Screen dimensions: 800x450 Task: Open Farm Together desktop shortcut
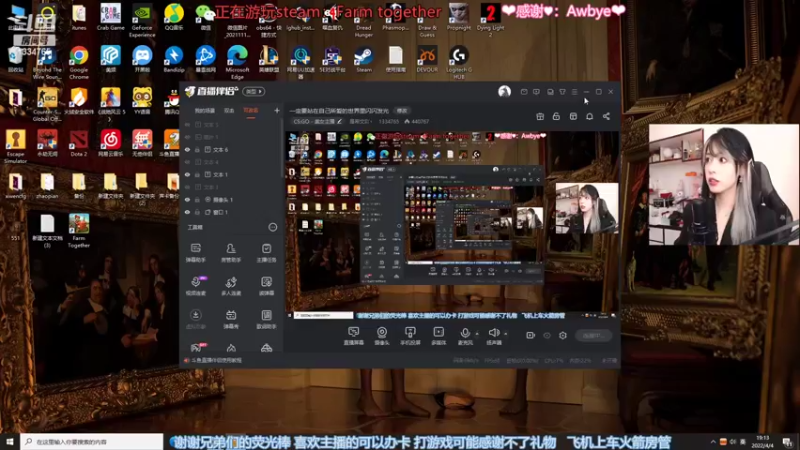pos(79,231)
